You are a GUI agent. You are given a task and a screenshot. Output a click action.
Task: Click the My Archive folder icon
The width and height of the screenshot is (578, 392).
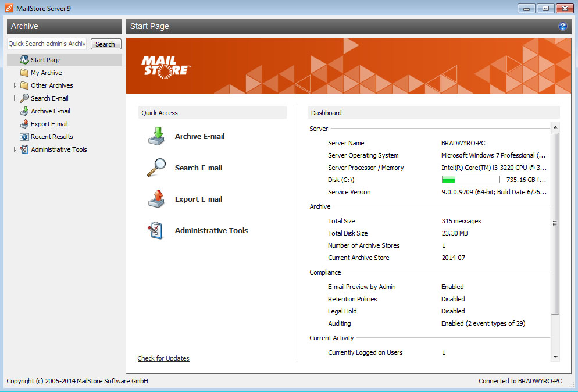[24, 73]
